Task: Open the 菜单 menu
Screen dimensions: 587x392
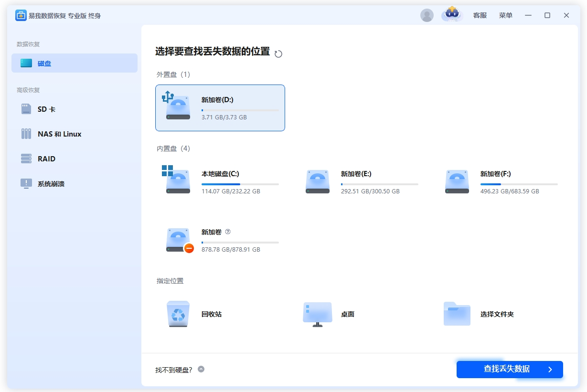Action: click(x=506, y=15)
